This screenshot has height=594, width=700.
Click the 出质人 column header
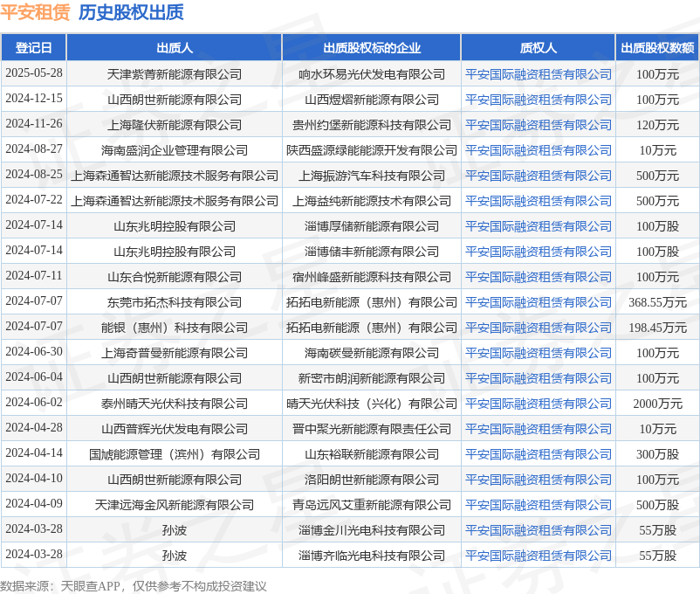coord(175,48)
